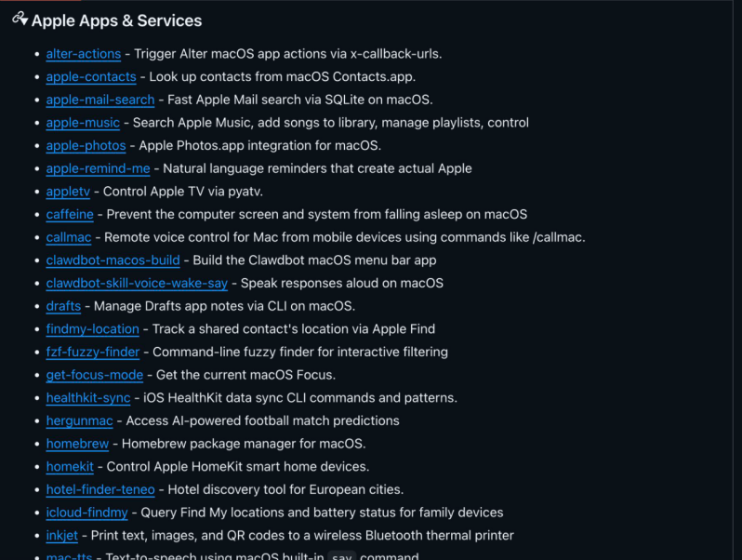Screen dimensions: 742x560
Task: Open the apple-contacts link
Action: click(x=91, y=76)
